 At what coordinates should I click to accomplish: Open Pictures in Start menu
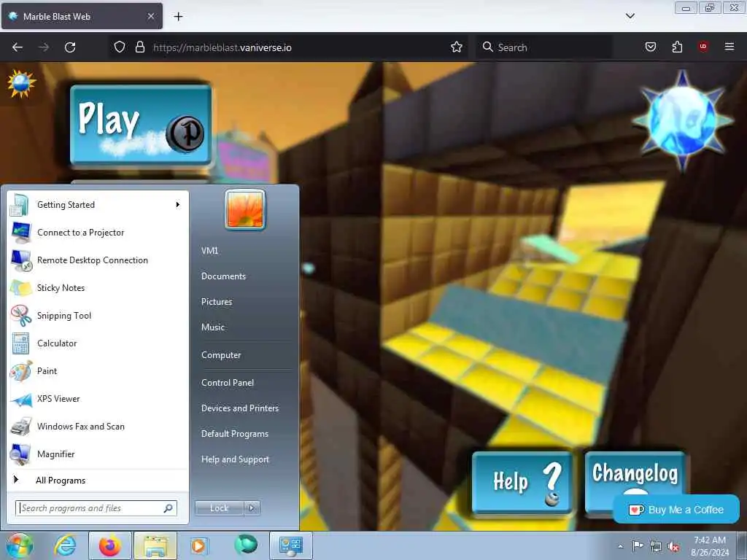pyautogui.click(x=217, y=302)
